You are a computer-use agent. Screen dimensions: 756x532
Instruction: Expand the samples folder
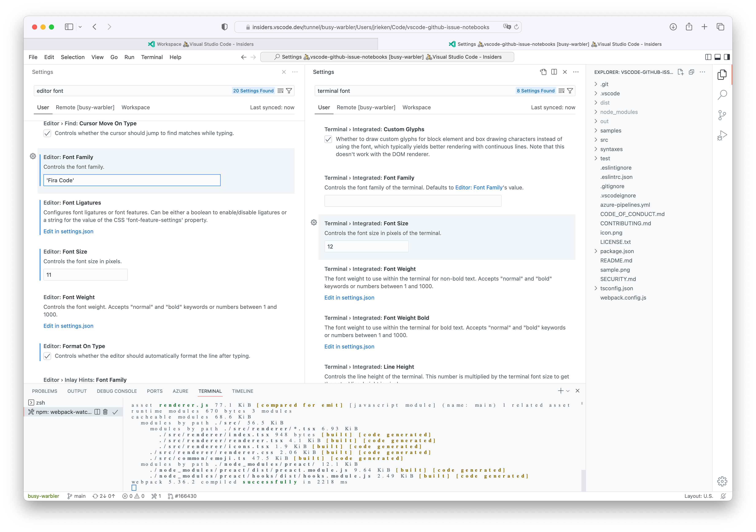click(610, 131)
